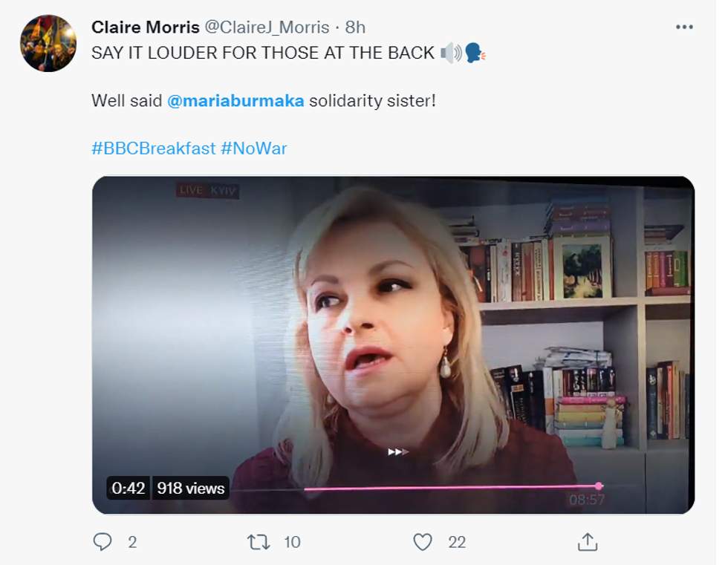The image size is (728, 565).
Task: Open the 8h timestamp permalink
Action: pyautogui.click(x=356, y=27)
